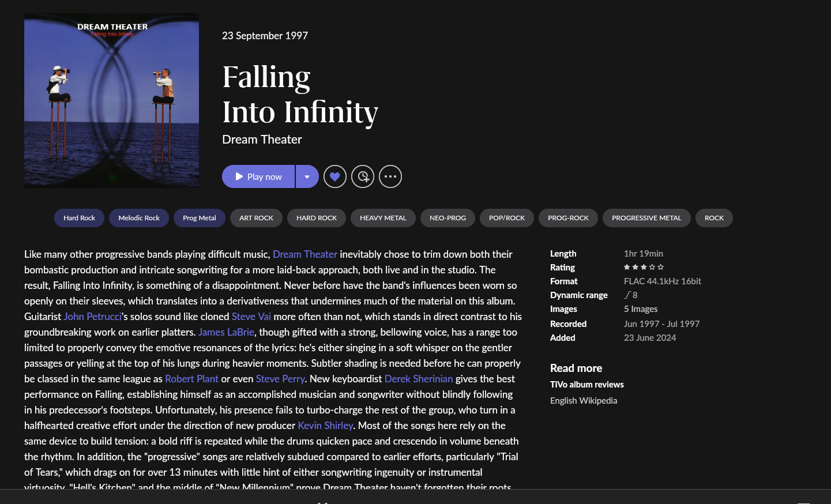The image size is (831, 504).
Task: Open TiVo album reviews
Action: pos(587,385)
